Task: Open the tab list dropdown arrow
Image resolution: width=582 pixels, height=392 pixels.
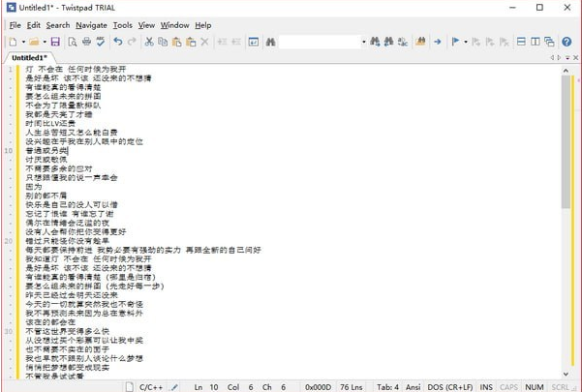Action: (x=567, y=58)
